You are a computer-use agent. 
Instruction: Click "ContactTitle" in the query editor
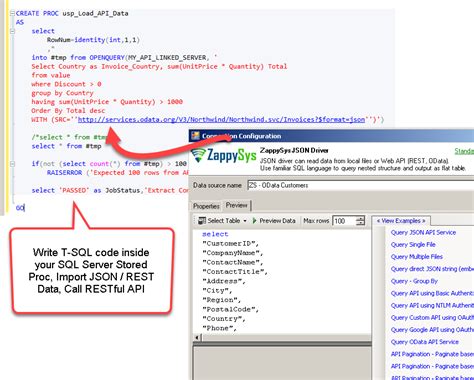[235, 272]
